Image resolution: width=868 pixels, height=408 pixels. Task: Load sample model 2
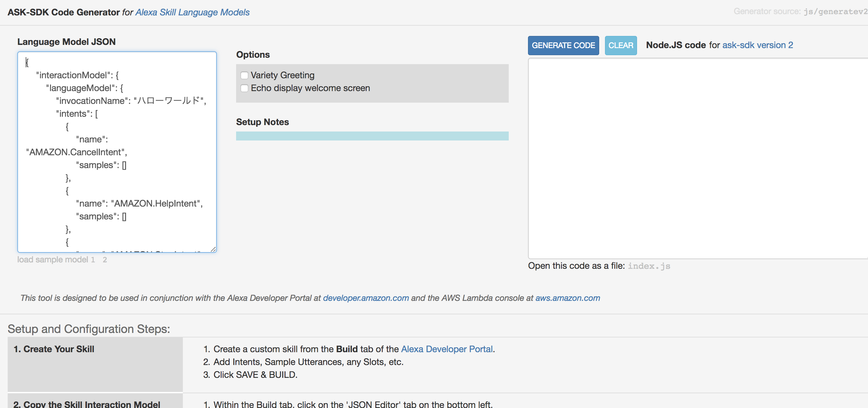click(105, 260)
